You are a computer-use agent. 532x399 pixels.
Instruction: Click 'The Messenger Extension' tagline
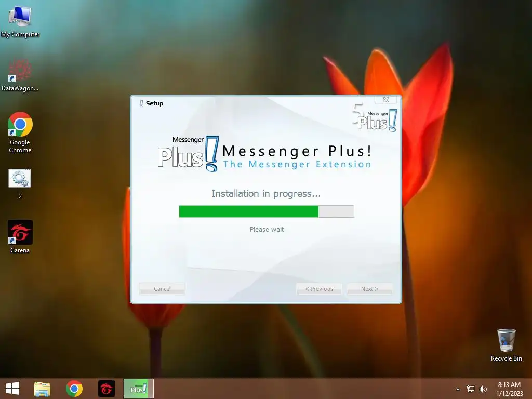[297, 164]
